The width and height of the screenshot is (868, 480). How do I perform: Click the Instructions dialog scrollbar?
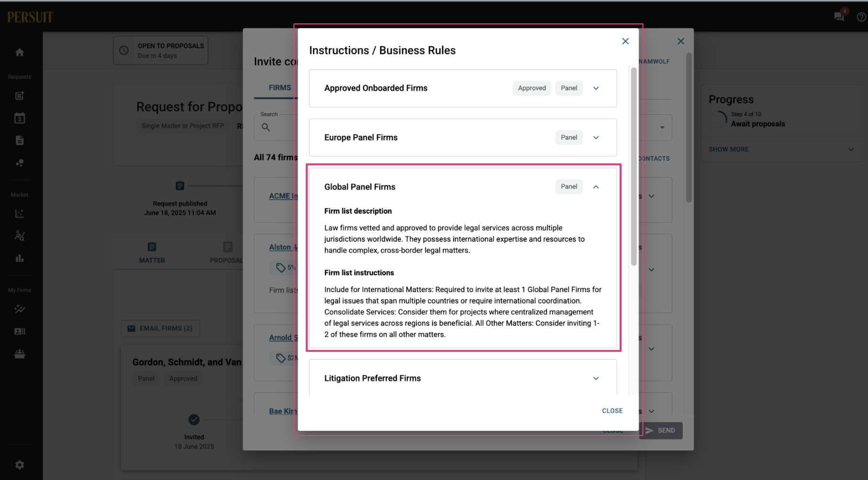634,167
